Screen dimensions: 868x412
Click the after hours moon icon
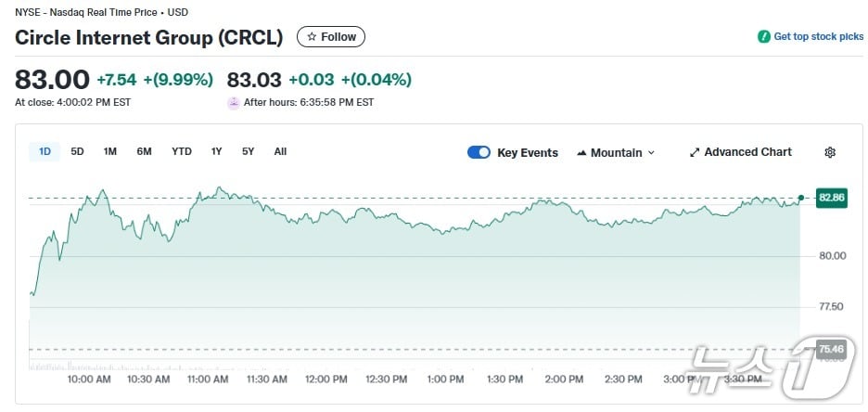tap(234, 102)
